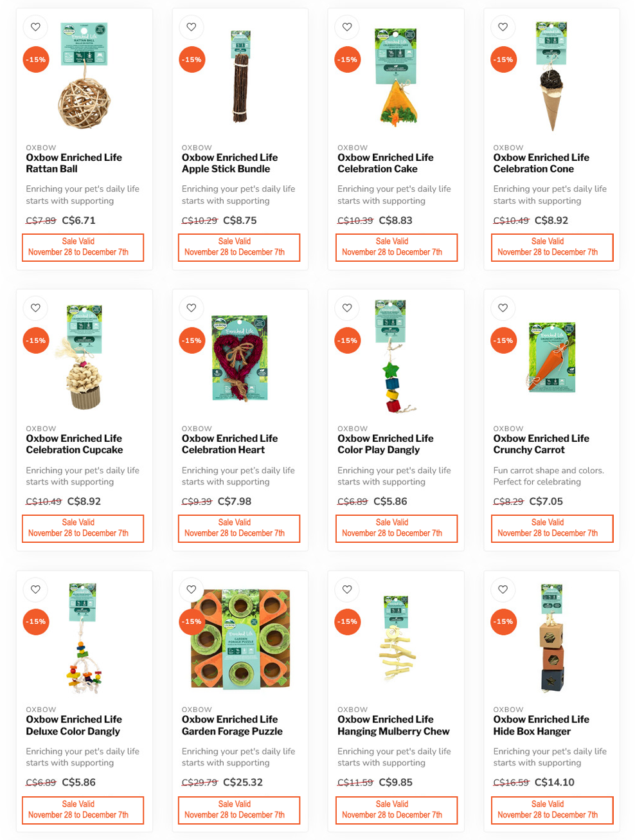The width and height of the screenshot is (635, 840).
Task: Click the heart on Celebration Cake card
Action: tap(347, 27)
